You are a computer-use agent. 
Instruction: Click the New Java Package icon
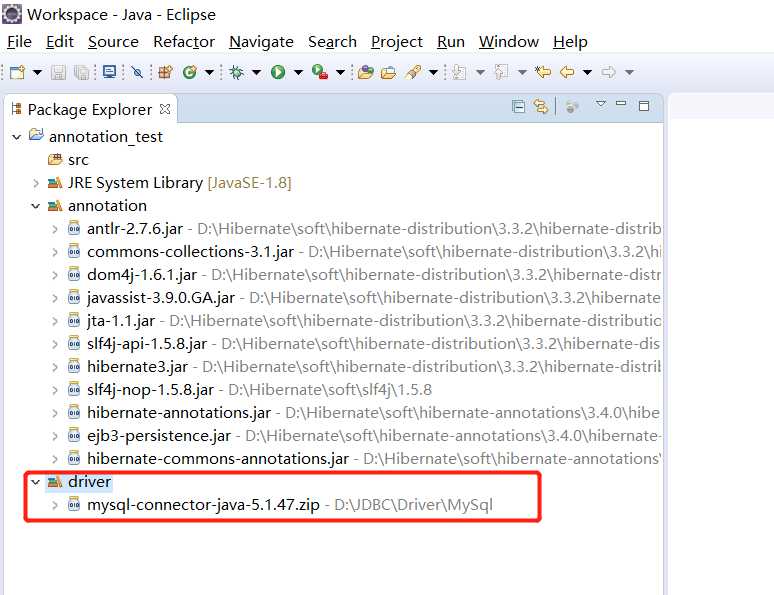coord(165,72)
